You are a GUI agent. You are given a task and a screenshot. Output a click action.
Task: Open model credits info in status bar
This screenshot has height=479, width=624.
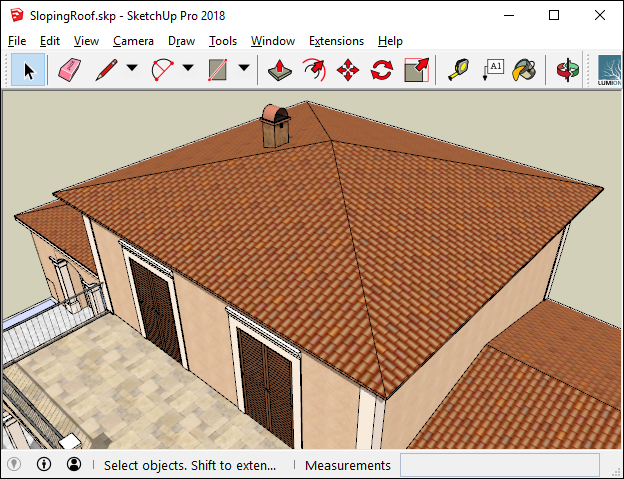[44, 465]
